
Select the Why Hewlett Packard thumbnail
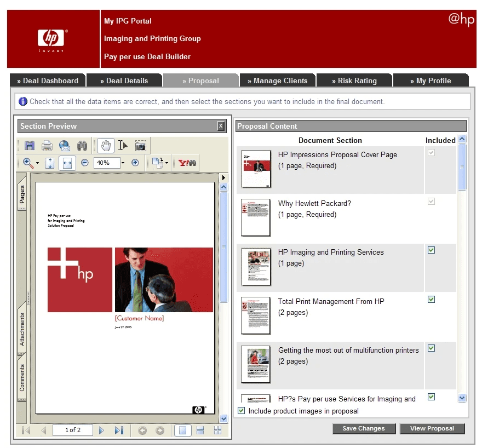[x=256, y=217]
